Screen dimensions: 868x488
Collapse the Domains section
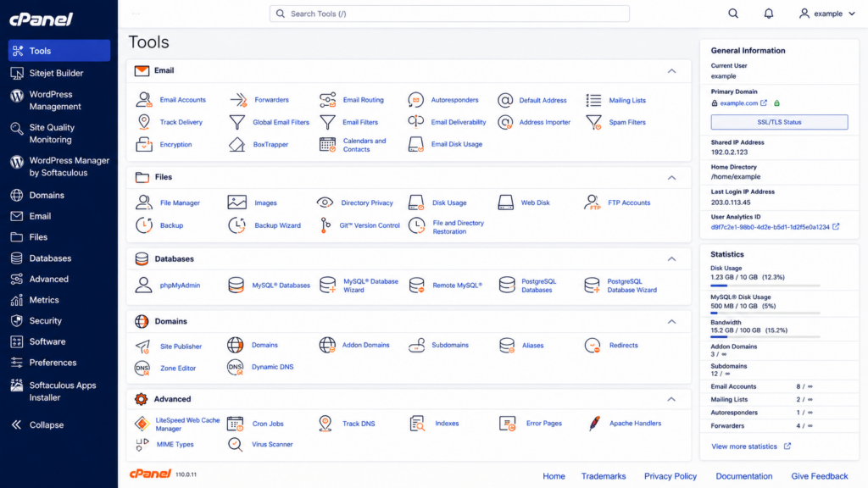pos(671,321)
